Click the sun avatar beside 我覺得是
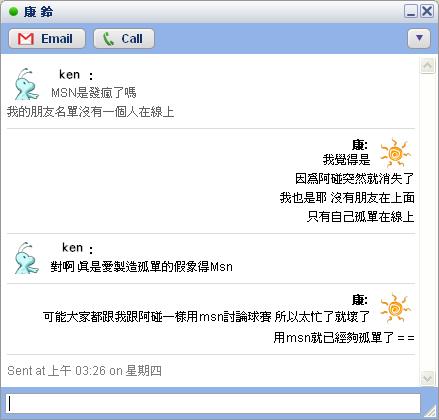Viewport: 439px width, 420px height. pyautogui.click(x=396, y=153)
